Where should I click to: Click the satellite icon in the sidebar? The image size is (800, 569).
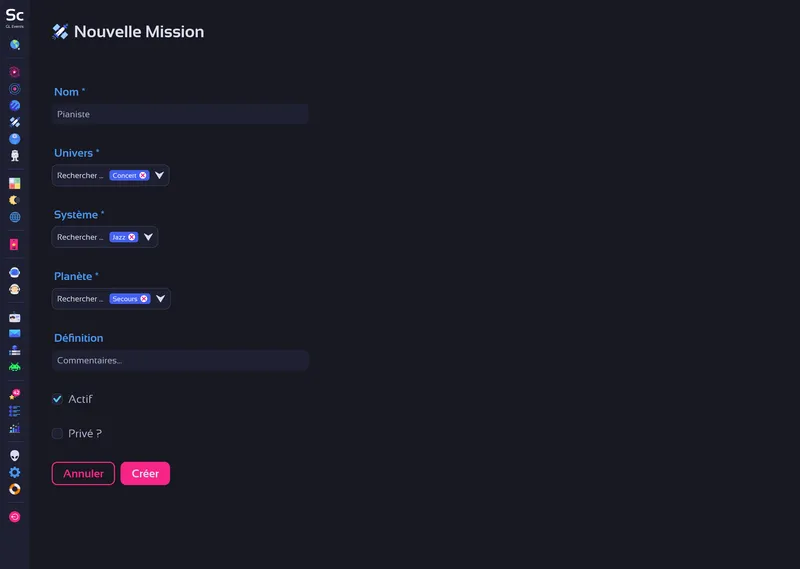[x=15, y=122]
